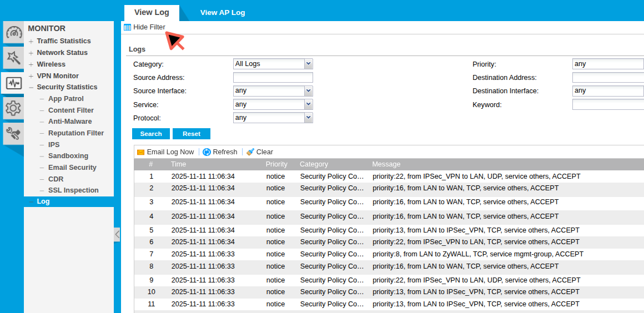Click Security Policy category in row 3
Image resolution: width=644 pixels, height=313 pixels.
tap(332, 202)
